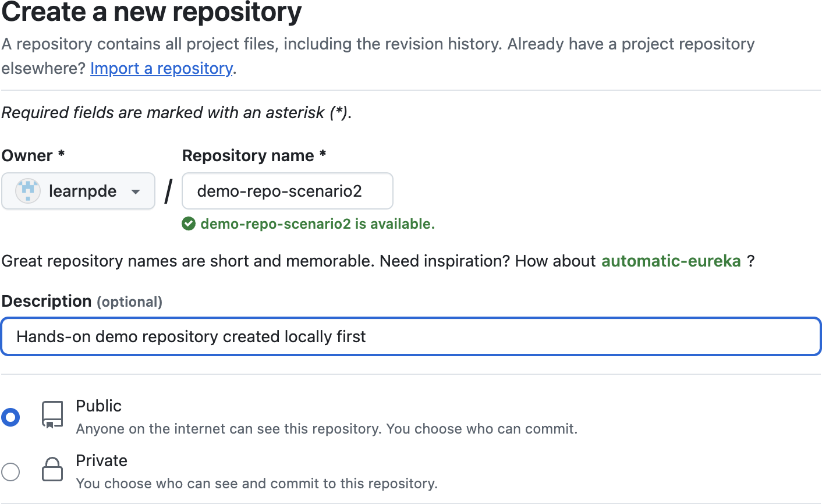Click the learnpde avatar icon

27,191
